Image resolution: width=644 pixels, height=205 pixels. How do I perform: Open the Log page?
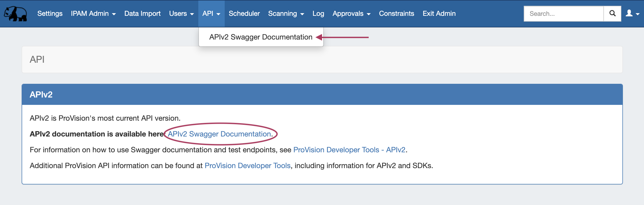click(318, 14)
